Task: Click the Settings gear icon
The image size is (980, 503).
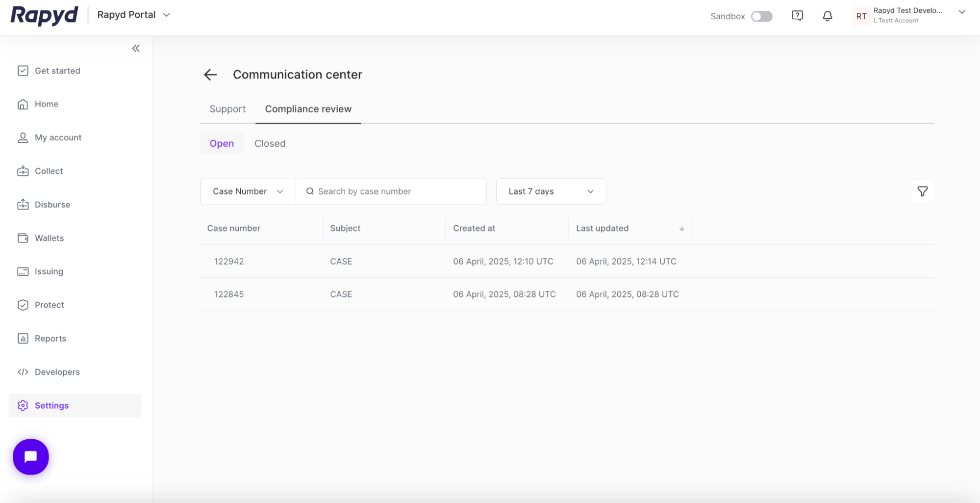Action: 23,405
